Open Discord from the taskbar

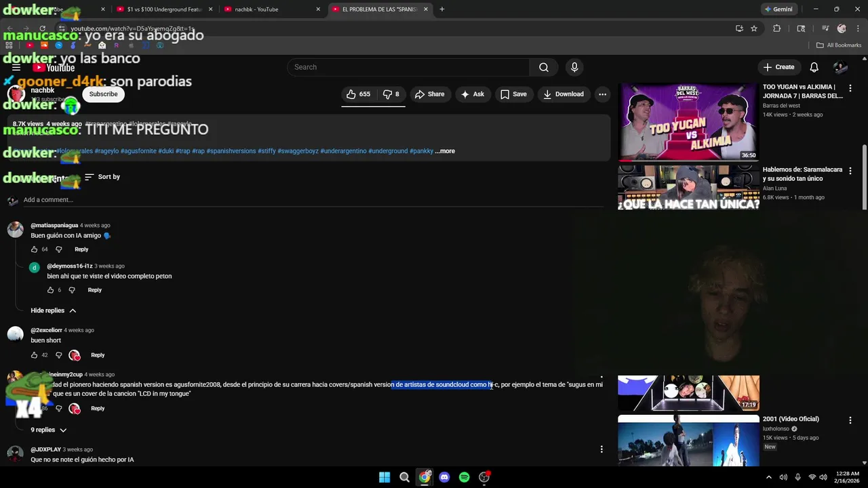click(444, 477)
